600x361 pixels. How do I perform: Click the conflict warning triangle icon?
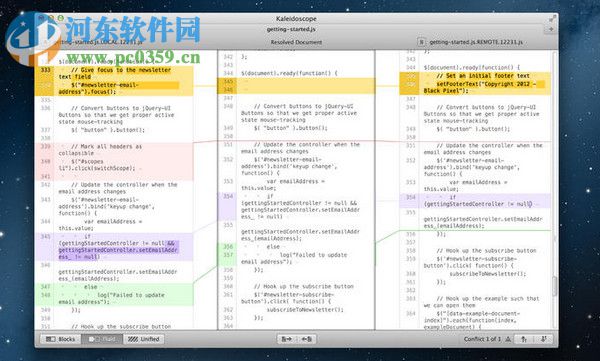pos(508,339)
